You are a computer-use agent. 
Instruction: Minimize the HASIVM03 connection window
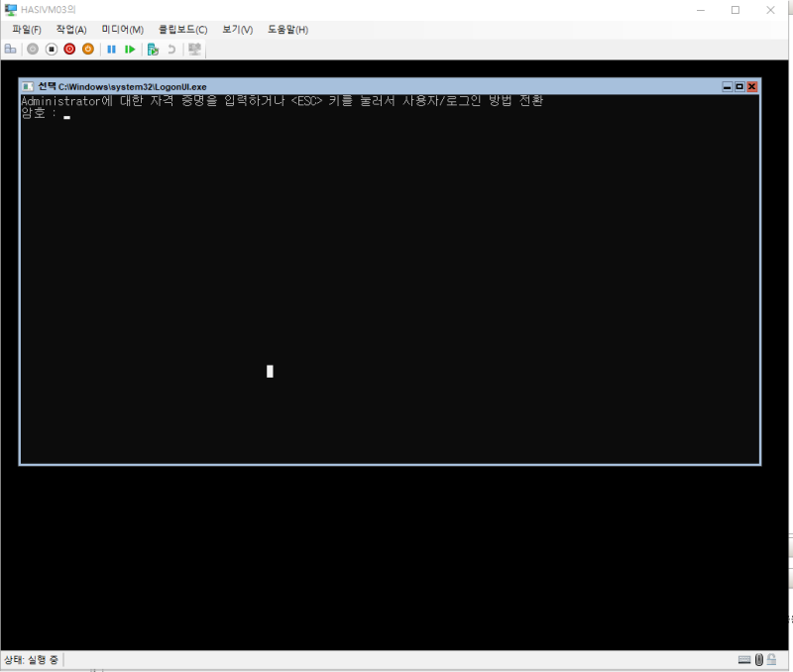pyautogui.click(x=701, y=10)
